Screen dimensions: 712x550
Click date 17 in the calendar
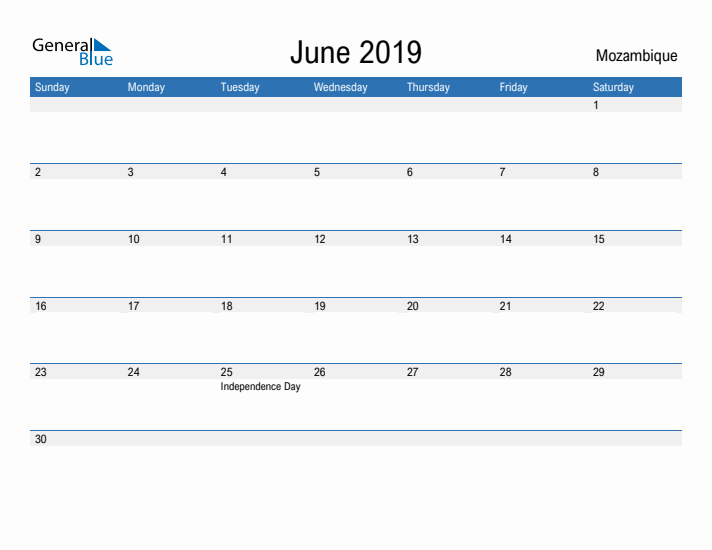coord(134,306)
